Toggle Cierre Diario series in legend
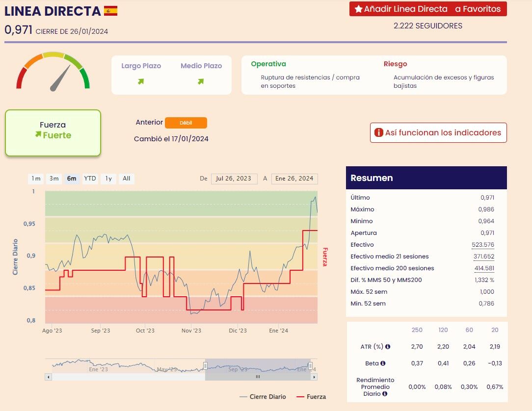The image size is (532, 411). coord(263,397)
